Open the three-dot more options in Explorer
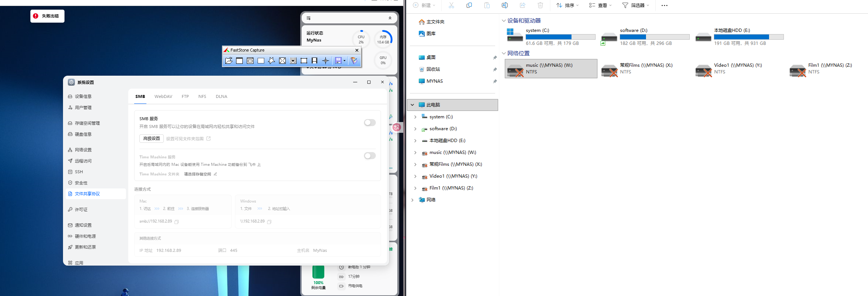868x296 pixels. click(x=665, y=5)
